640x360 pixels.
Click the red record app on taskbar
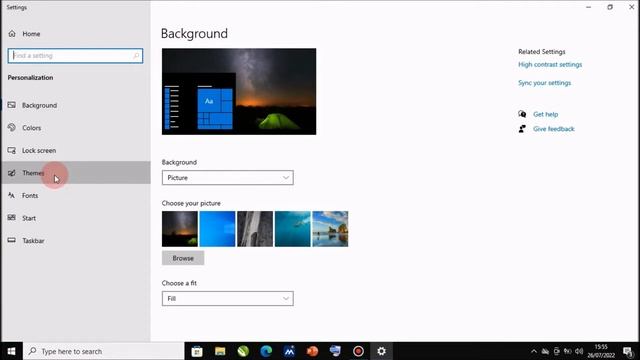pos(358,351)
